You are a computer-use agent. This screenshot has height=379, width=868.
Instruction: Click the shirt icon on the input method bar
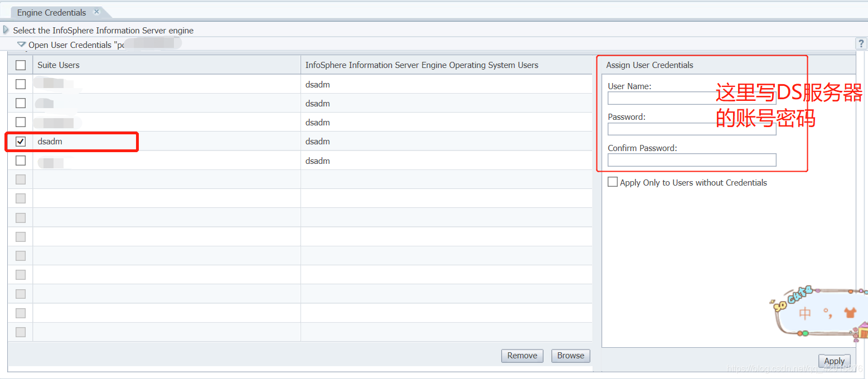tap(850, 313)
